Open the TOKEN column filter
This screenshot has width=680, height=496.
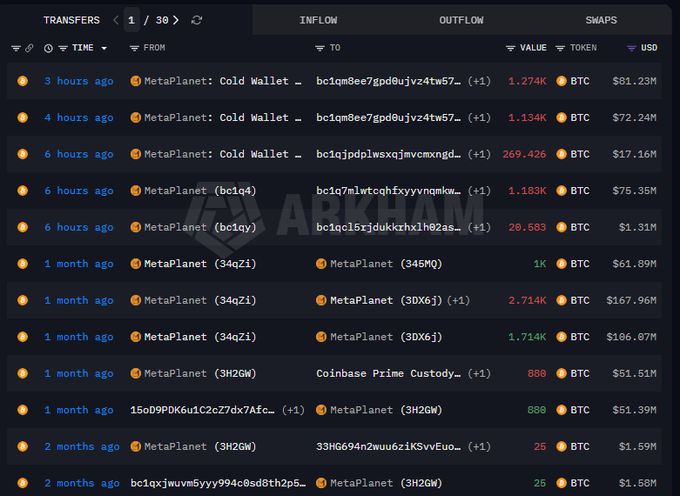[x=560, y=48]
